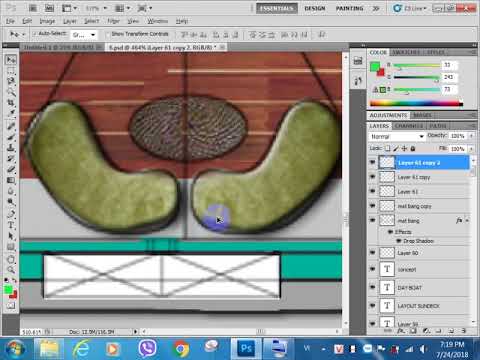Open Mini Bridge from the application bar
480x360 pixels.
coord(49,8)
